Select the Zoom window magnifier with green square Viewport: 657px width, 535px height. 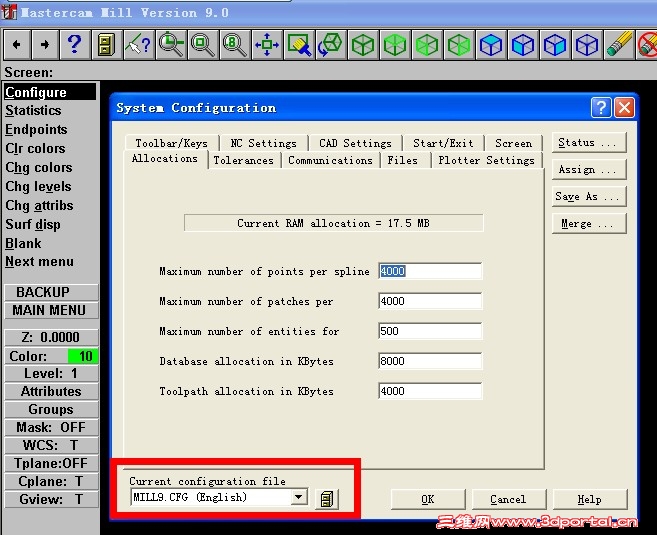point(203,44)
